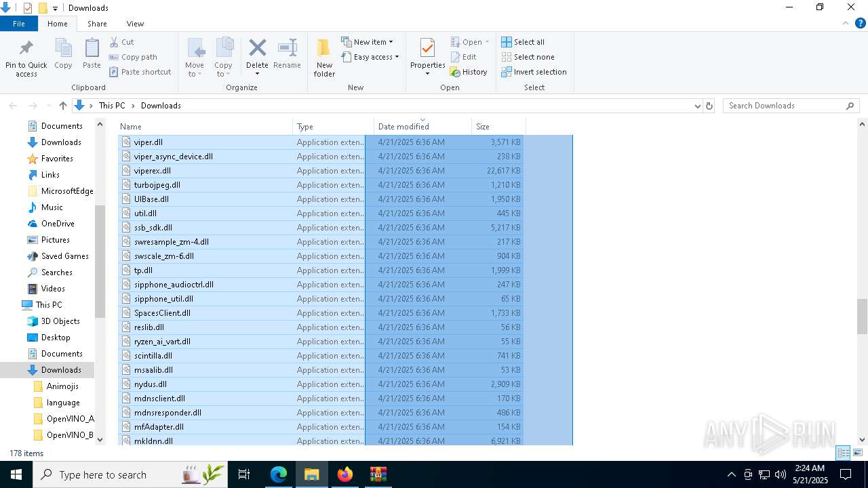The image size is (868, 488).
Task: Click into Search Downloads box
Action: [784, 106]
